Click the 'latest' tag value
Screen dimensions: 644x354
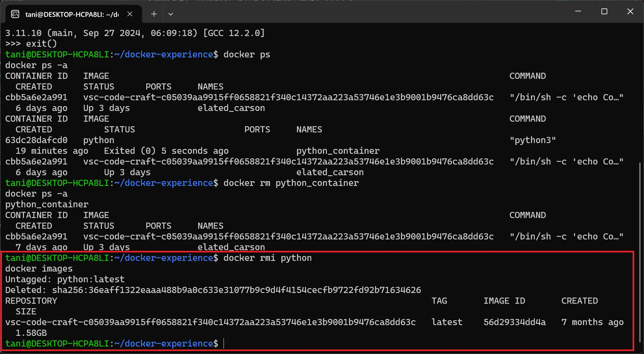tap(447, 322)
